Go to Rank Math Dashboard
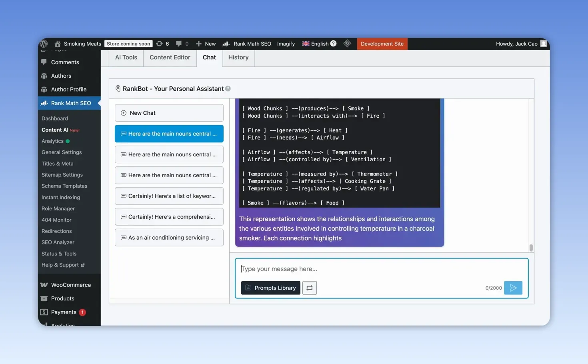This screenshot has height=364, width=588. pyautogui.click(x=55, y=118)
